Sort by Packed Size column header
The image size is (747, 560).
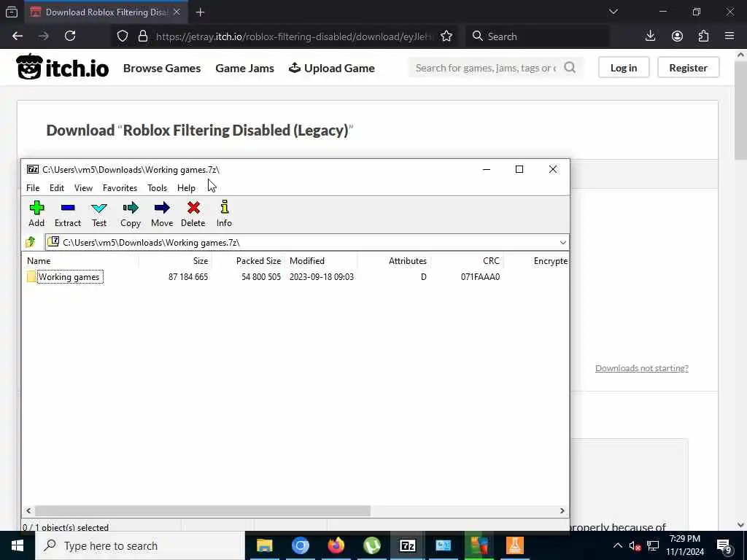pos(259,261)
